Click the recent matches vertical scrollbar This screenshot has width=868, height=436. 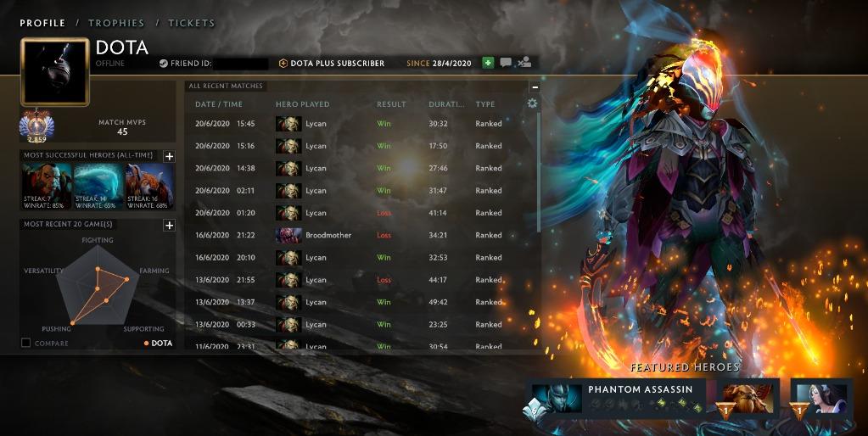[539, 172]
